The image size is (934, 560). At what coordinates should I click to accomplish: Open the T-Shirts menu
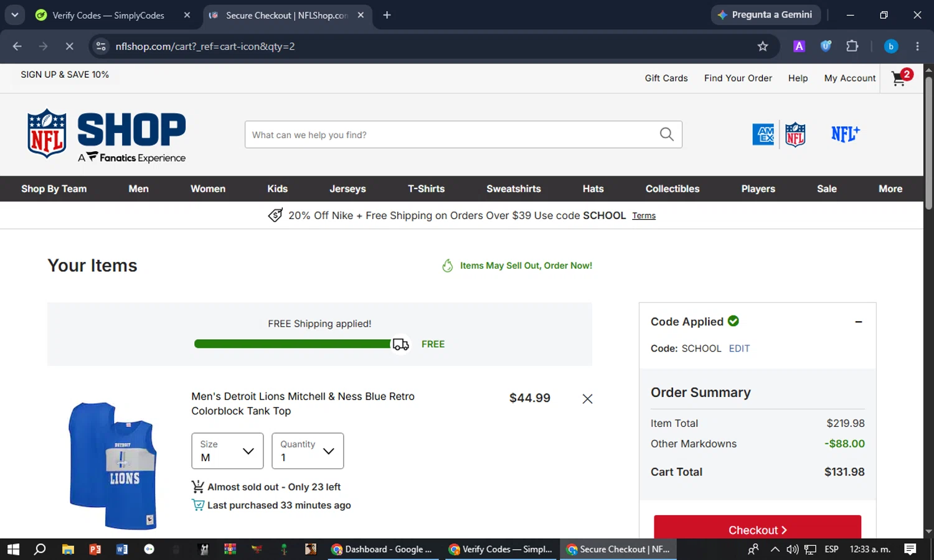tap(427, 189)
